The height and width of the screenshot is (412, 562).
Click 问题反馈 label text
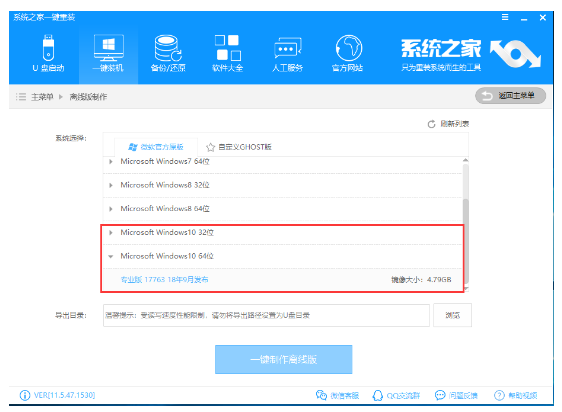click(x=463, y=396)
